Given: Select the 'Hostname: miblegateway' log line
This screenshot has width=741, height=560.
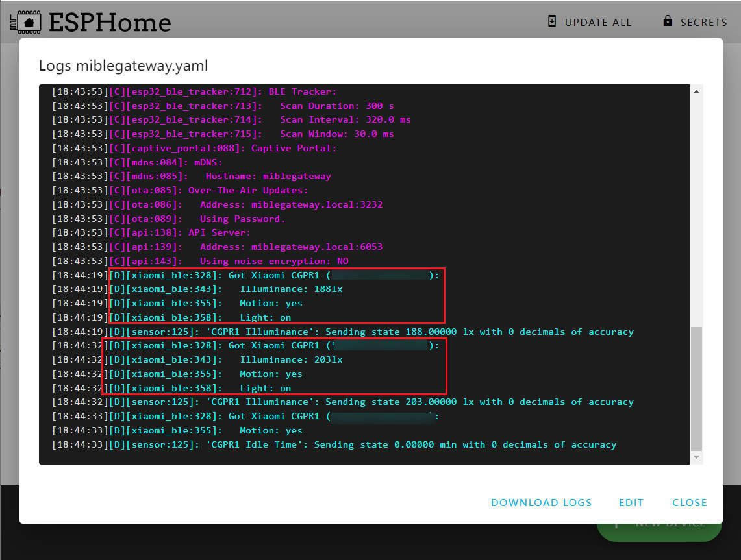Looking at the screenshot, I should tap(192, 176).
